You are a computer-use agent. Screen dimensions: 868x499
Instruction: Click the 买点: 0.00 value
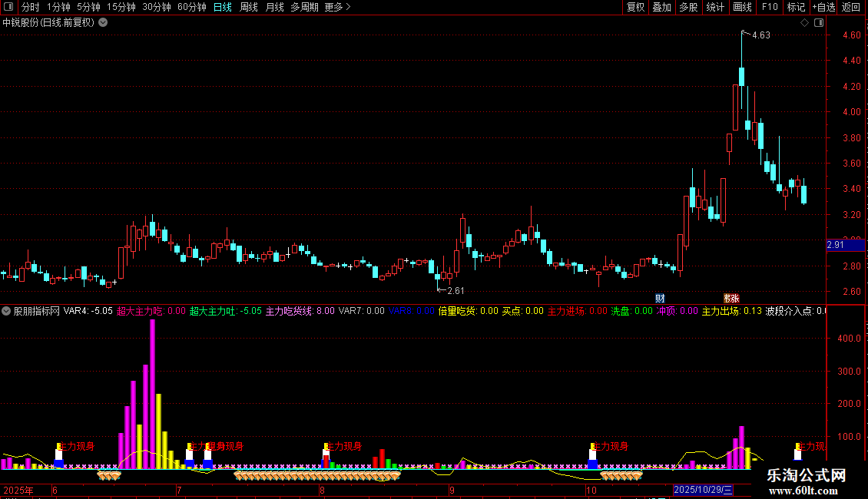point(522,311)
